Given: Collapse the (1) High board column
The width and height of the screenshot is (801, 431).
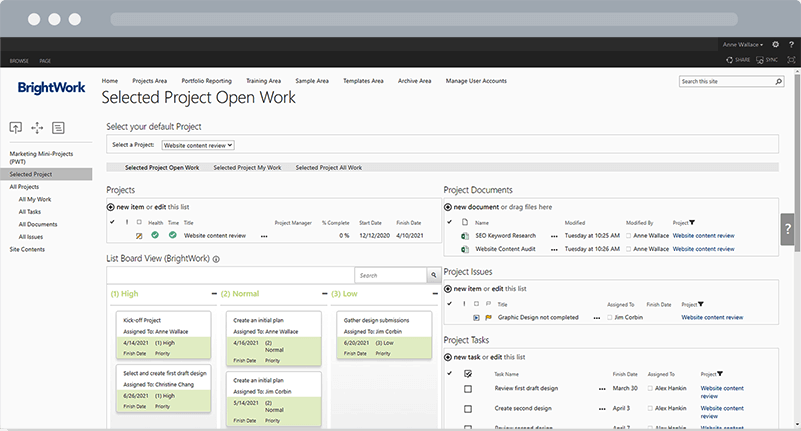Looking at the screenshot, I should [214, 294].
